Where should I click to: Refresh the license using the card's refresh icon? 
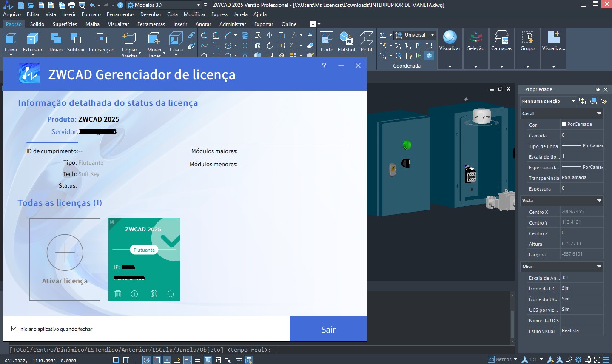[171, 294]
